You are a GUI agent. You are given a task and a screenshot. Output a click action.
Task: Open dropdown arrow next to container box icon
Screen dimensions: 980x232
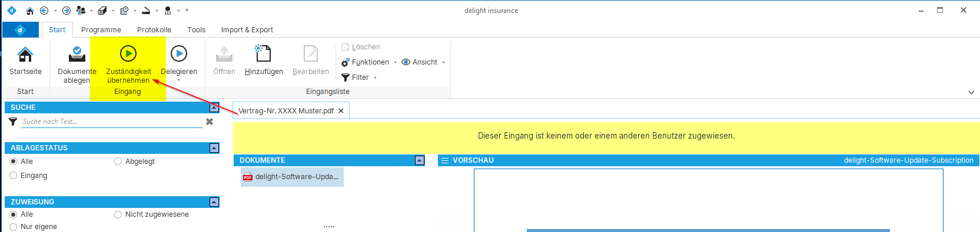pyautogui.click(x=113, y=11)
